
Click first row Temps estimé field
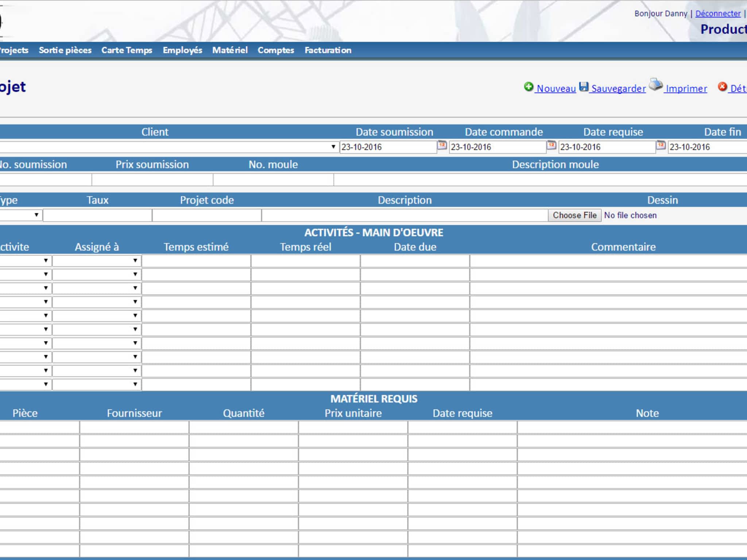coord(196,261)
